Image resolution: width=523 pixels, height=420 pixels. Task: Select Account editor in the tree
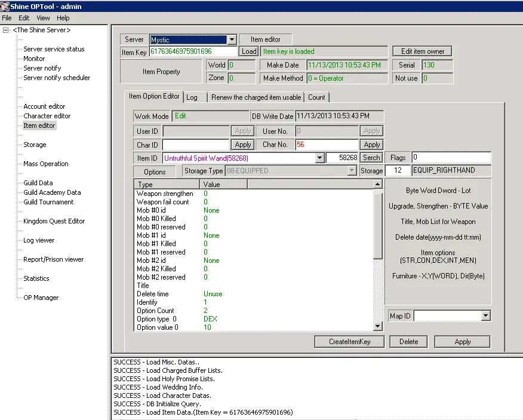[x=44, y=106]
